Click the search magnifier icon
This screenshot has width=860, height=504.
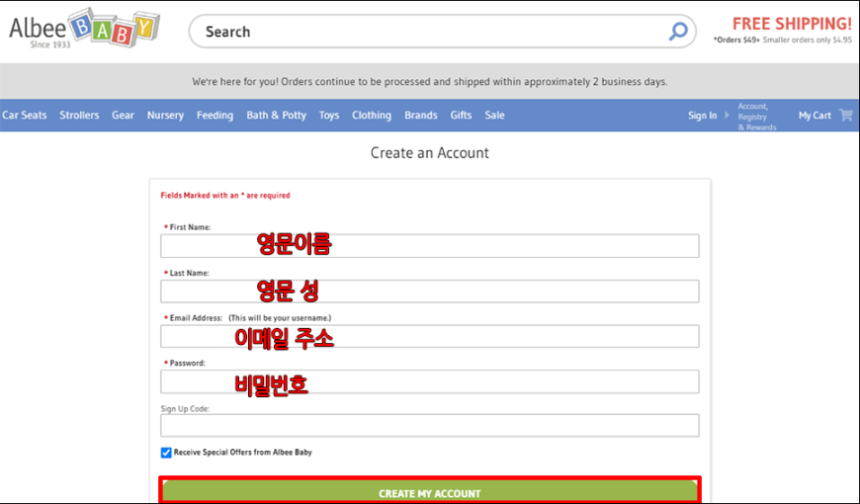click(x=678, y=31)
